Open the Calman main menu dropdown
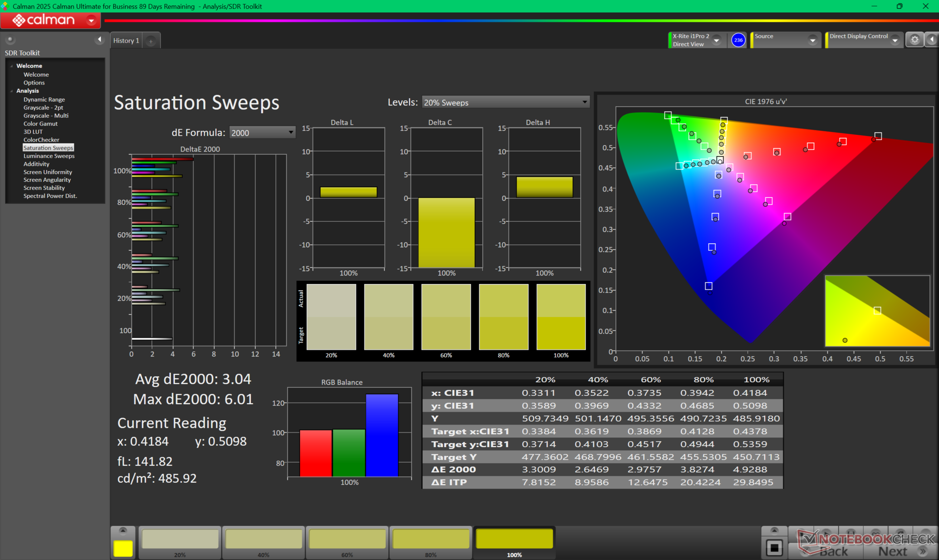This screenshot has width=939, height=560. (91, 21)
